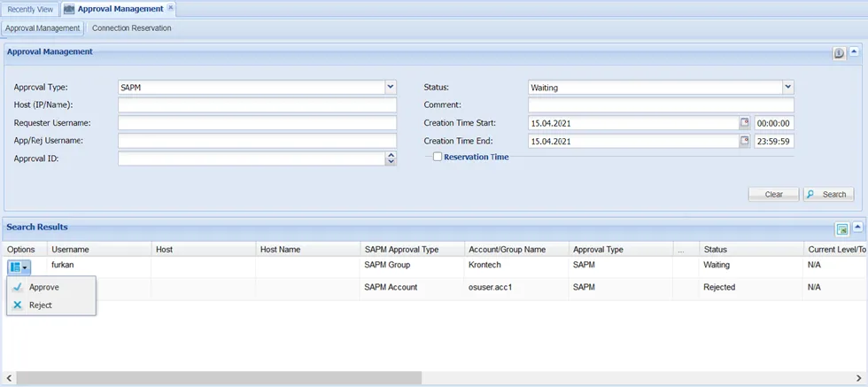Click the scrollbar left arrow

[7, 377]
